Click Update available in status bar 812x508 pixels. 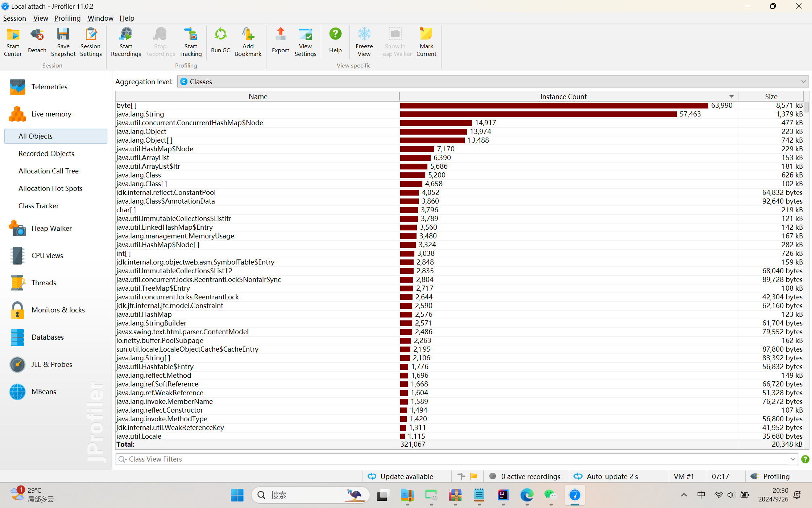[x=400, y=476]
